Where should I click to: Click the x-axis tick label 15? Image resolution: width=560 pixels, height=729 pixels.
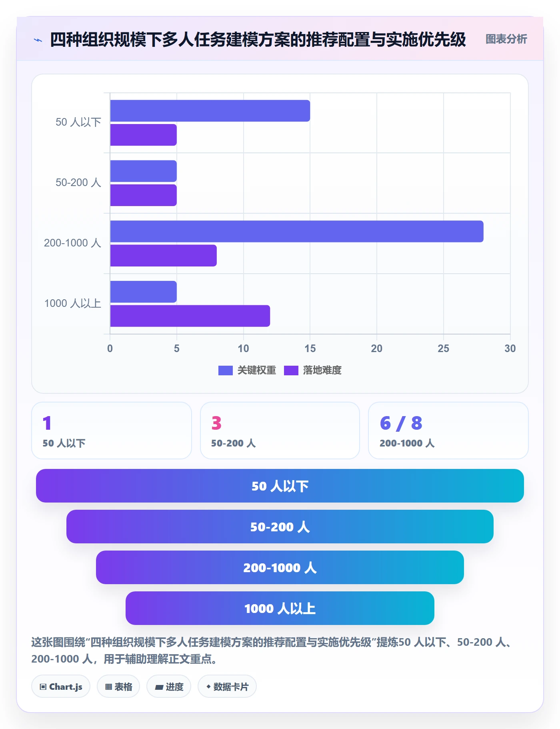tap(310, 348)
